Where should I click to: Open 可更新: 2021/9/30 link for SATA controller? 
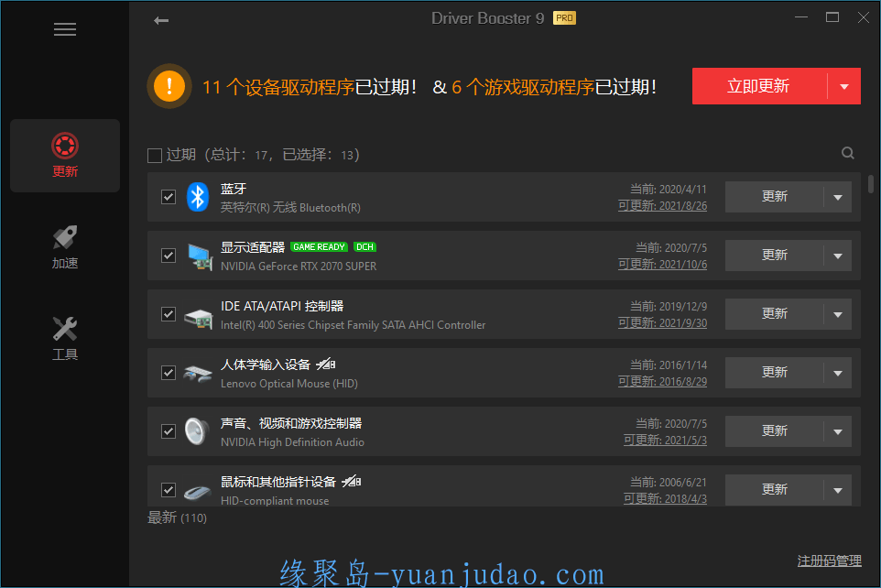point(662,322)
